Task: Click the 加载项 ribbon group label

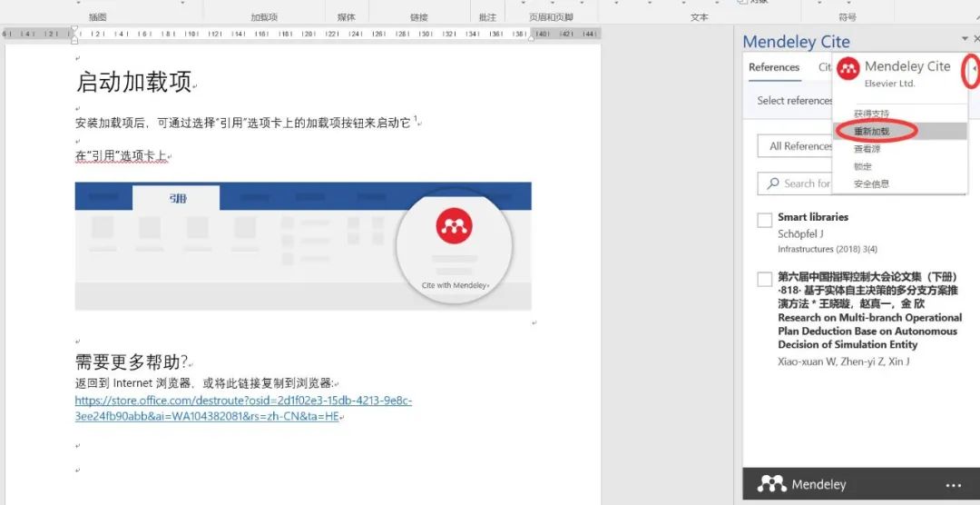Action: click(x=264, y=17)
